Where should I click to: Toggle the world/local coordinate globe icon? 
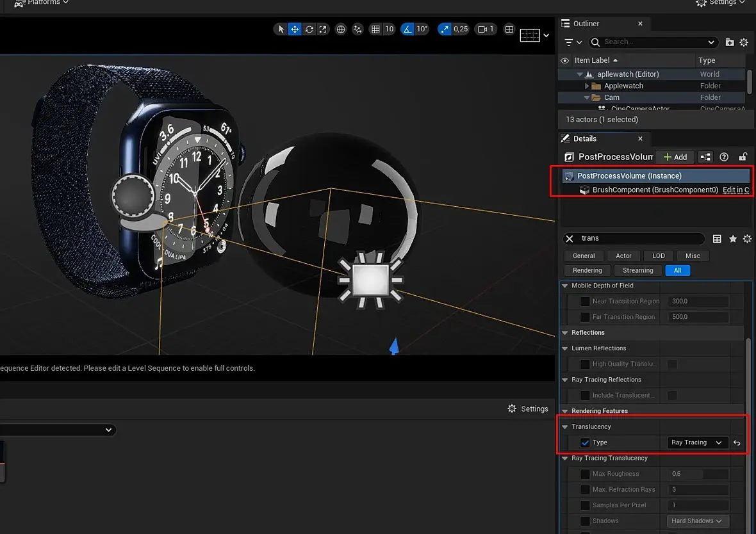(x=341, y=29)
